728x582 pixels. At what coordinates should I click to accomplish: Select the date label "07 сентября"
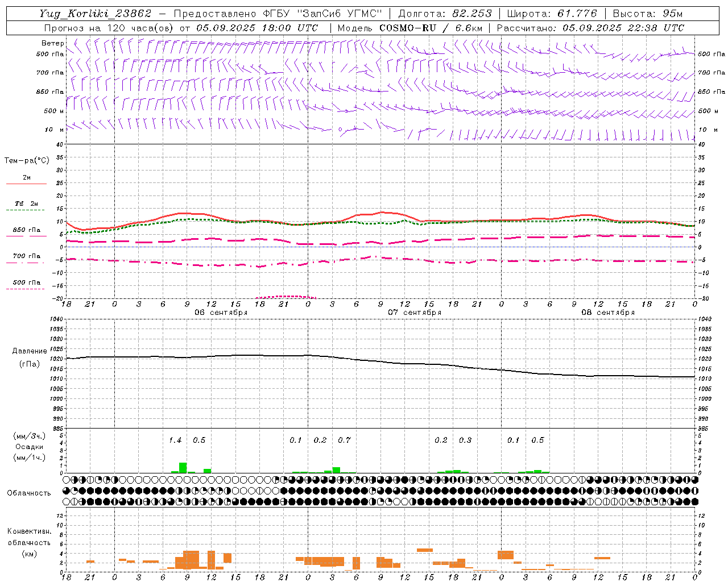[x=415, y=312]
